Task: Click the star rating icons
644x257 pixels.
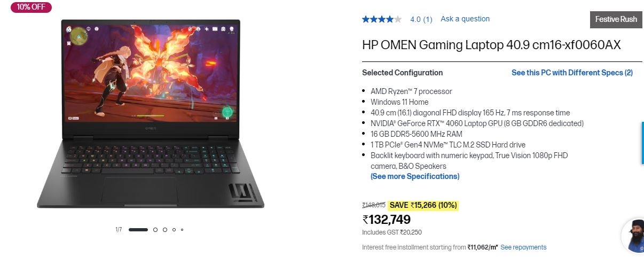Action: [381, 19]
